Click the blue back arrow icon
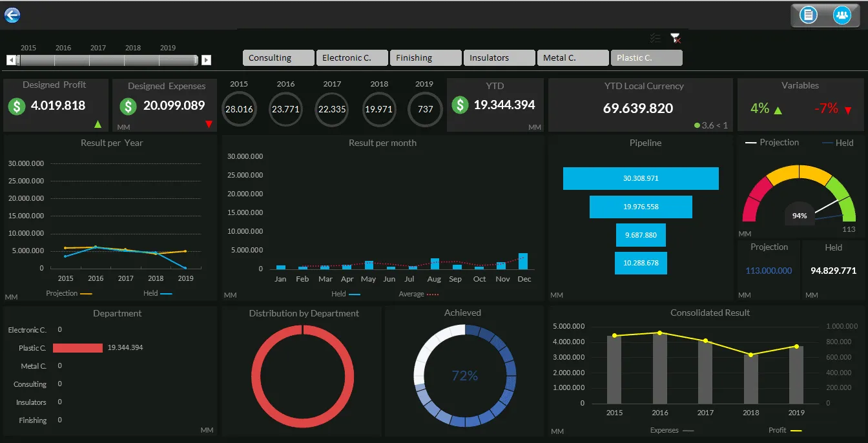The height and width of the screenshot is (443, 868). (x=12, y=15)
